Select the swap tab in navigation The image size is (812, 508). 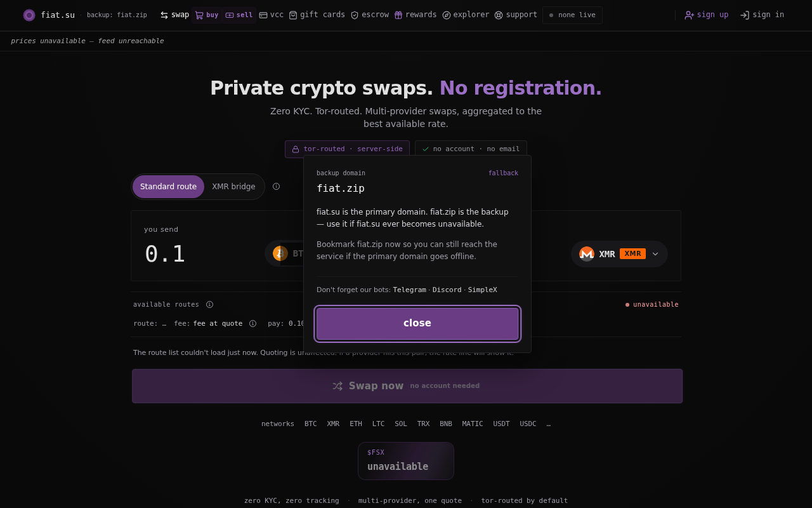click(x=174, y=15)
